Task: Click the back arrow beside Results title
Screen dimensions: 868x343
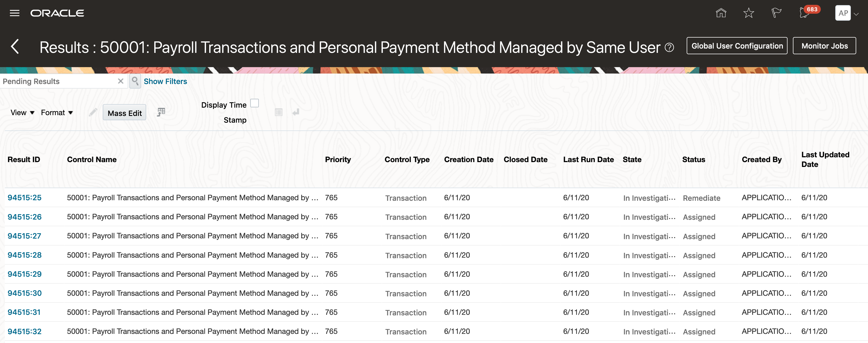Action: tap(15, 46)
